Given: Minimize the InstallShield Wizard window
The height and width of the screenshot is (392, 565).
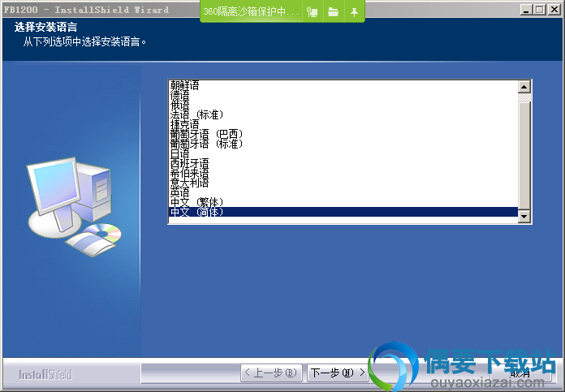Looking at the screenshot, I should [527, 10].
